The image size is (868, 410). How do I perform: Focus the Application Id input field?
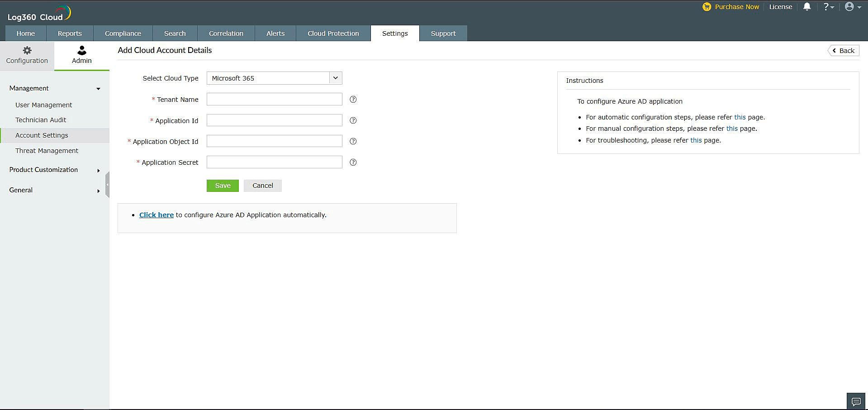274,120
